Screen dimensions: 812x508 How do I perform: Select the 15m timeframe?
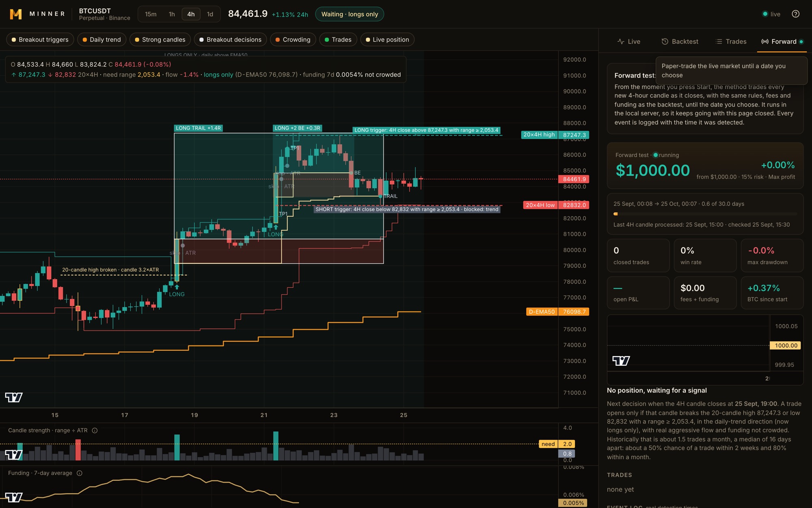point(151,14)
